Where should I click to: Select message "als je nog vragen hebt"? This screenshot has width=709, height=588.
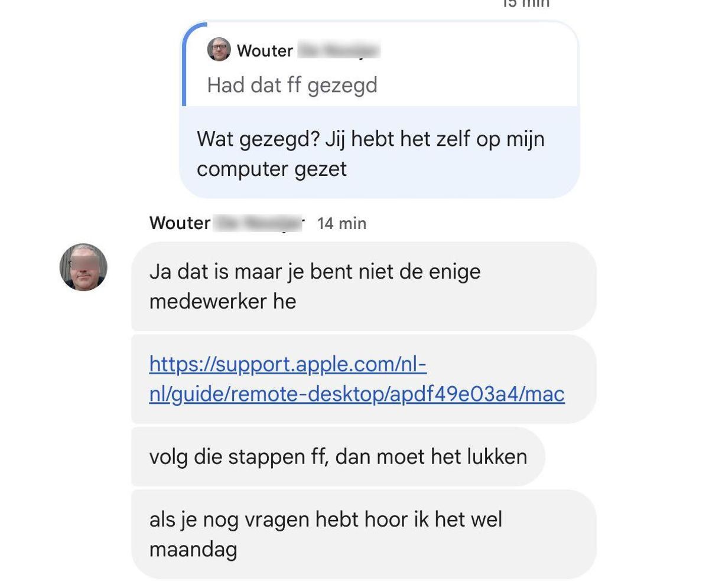click(x=363, y=534)
